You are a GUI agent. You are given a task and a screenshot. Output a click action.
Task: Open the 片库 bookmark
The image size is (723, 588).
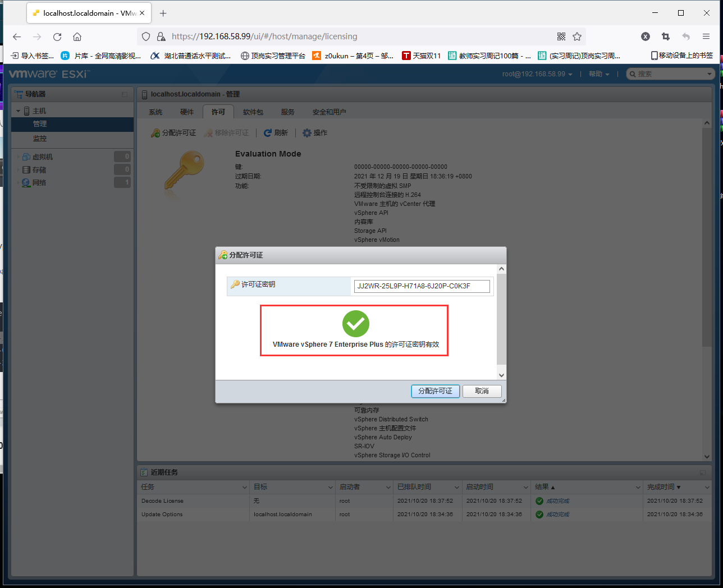click(101, 56)
